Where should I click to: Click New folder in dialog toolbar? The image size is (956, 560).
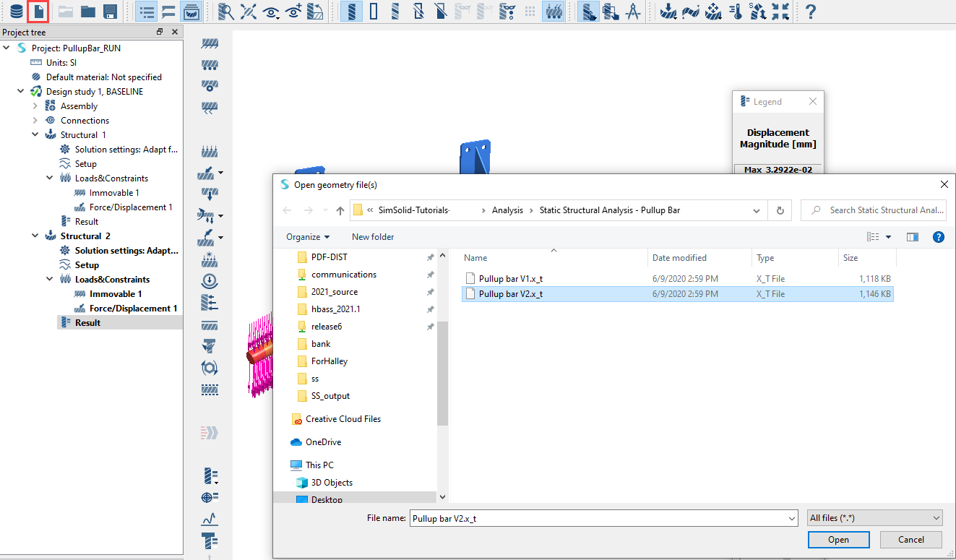coord(373,237)
